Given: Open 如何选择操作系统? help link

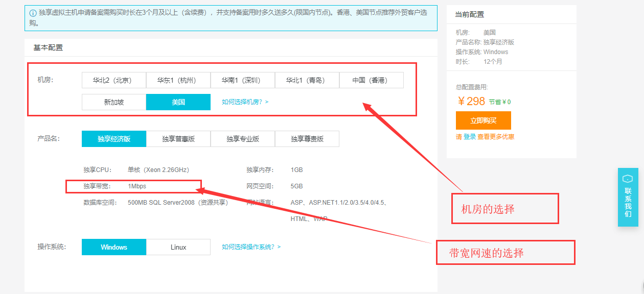Looking at the screenshot, I should tap(251, 247).
